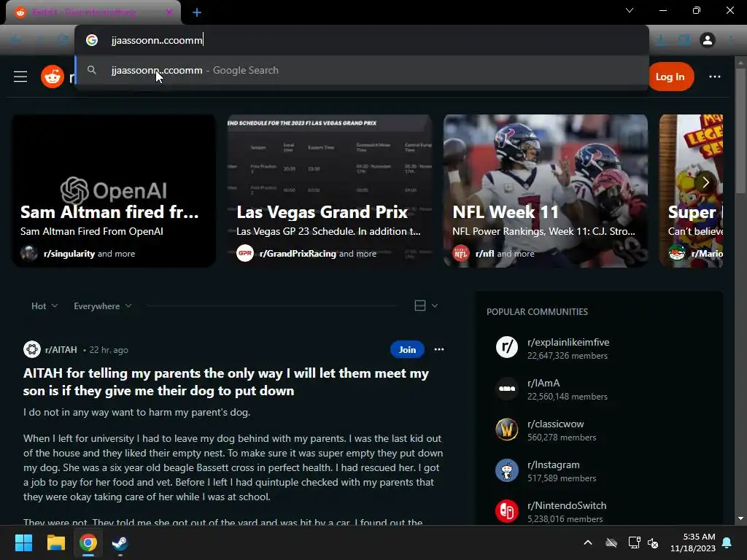This screenshot has height=560, width=747.
Task: Expand the Everywhere location dropdown
Action: [102, 306]
